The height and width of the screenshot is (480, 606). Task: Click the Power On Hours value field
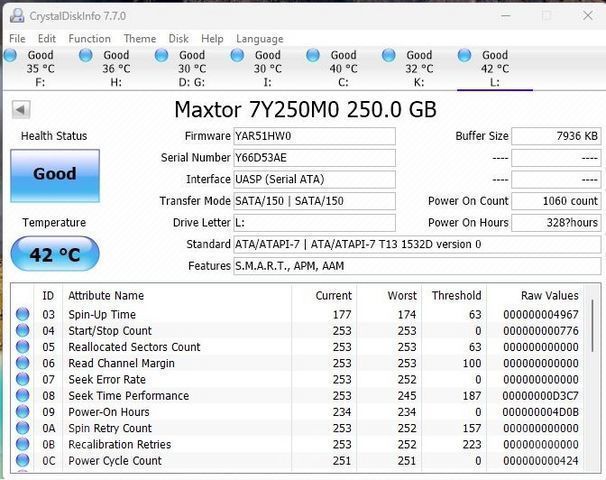click(x=556, y=223)
